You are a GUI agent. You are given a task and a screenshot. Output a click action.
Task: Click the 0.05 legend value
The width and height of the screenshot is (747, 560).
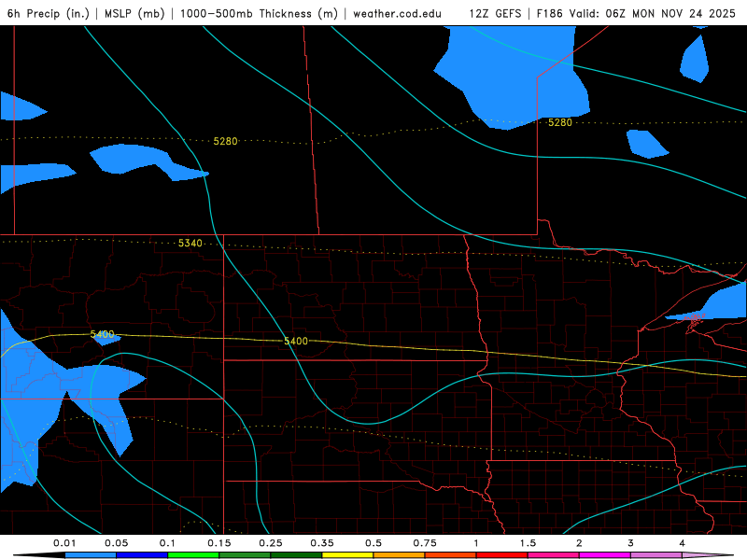pyautogui.click(x=116, y=543)
